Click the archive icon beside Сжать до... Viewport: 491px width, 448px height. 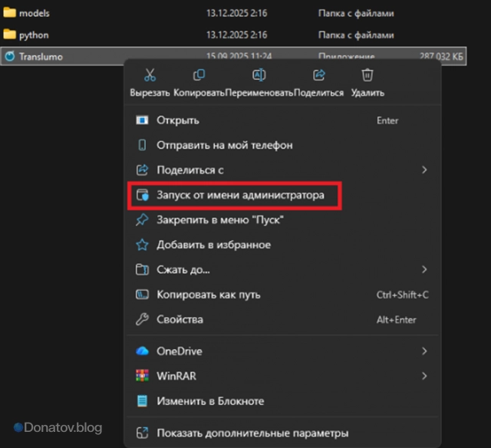pyautogui.click(x=142, y=269)
